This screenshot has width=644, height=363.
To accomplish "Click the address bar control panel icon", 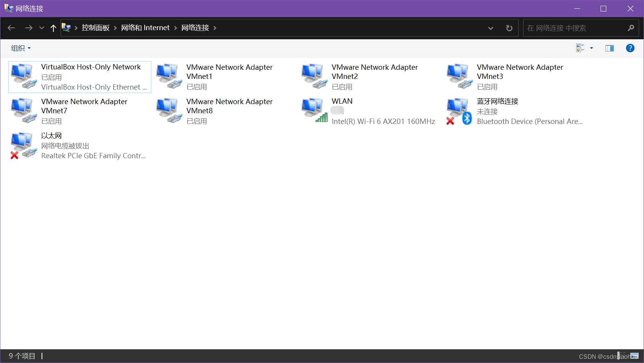I will [x=66, y=27].
